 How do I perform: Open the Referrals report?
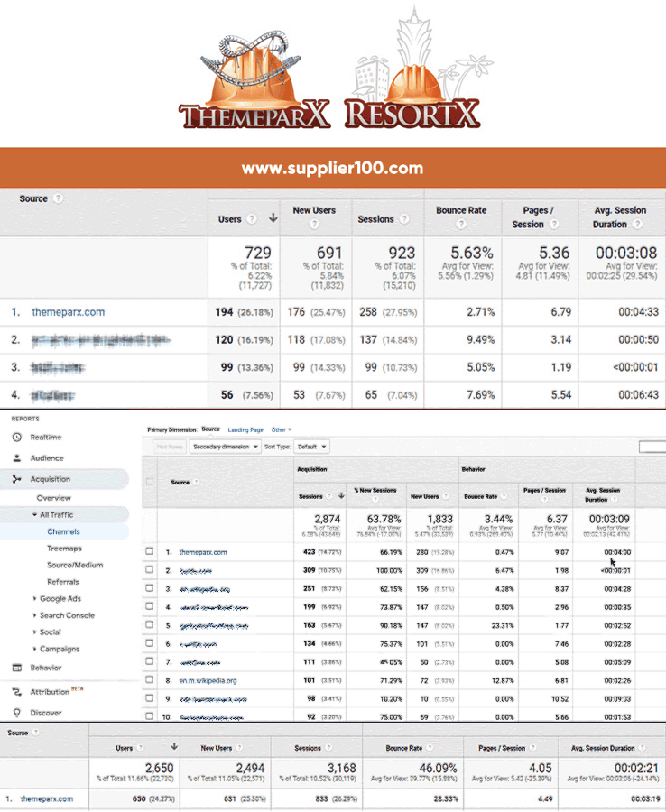tap(63, 582)
